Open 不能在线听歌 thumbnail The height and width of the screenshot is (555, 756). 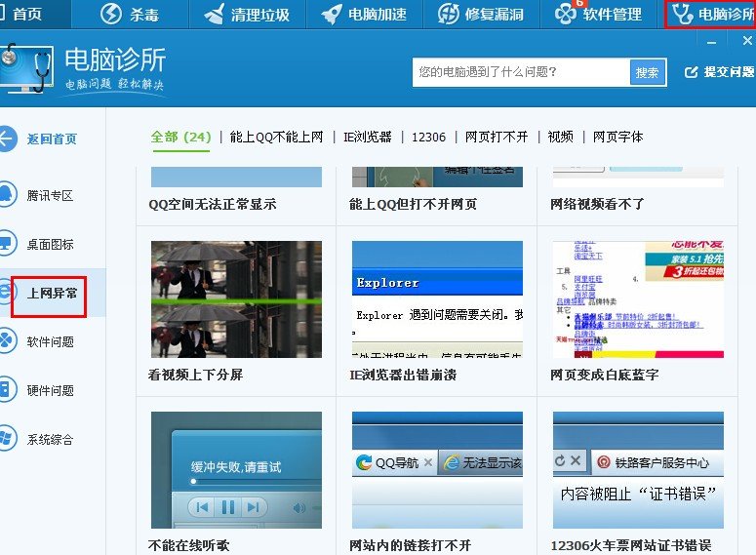[236, 469]
